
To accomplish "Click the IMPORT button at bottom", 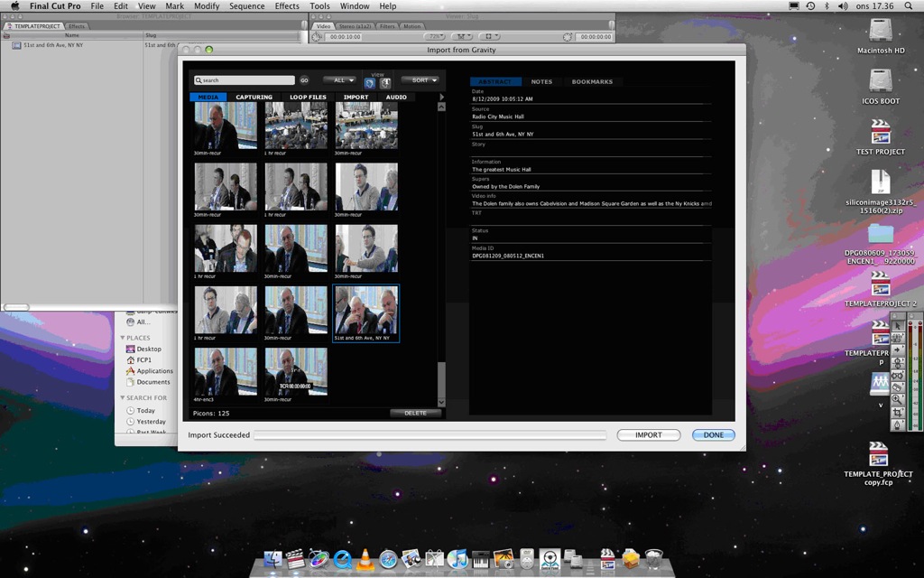I will [x=649, y=434].
